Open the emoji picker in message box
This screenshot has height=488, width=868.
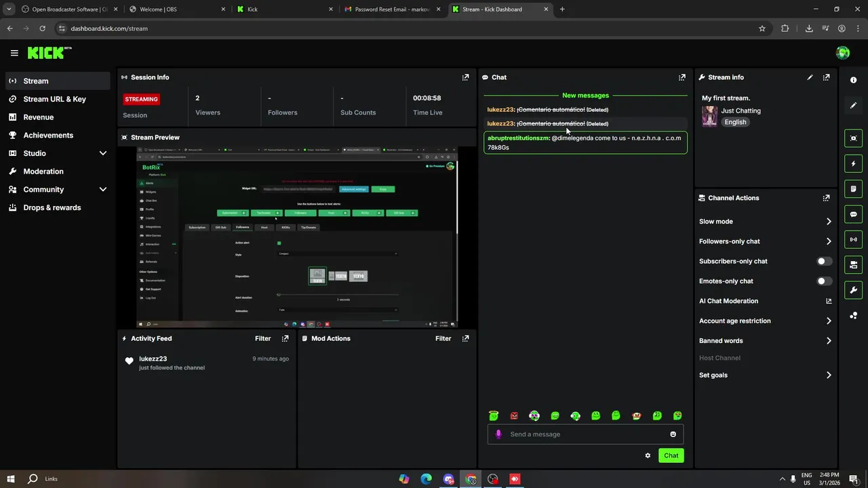click(x=673, y=434)
